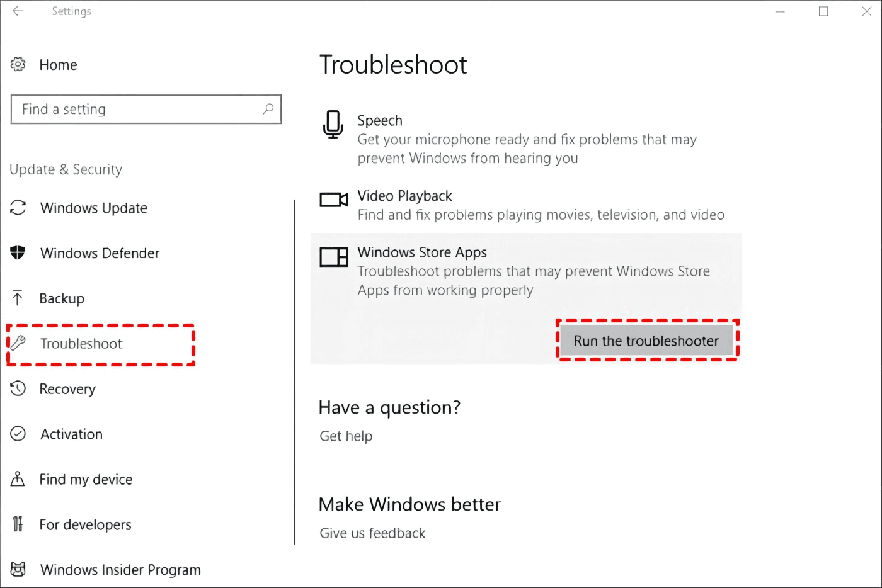
Task: Click the Windows Store Apps icon
Action: 333,257
